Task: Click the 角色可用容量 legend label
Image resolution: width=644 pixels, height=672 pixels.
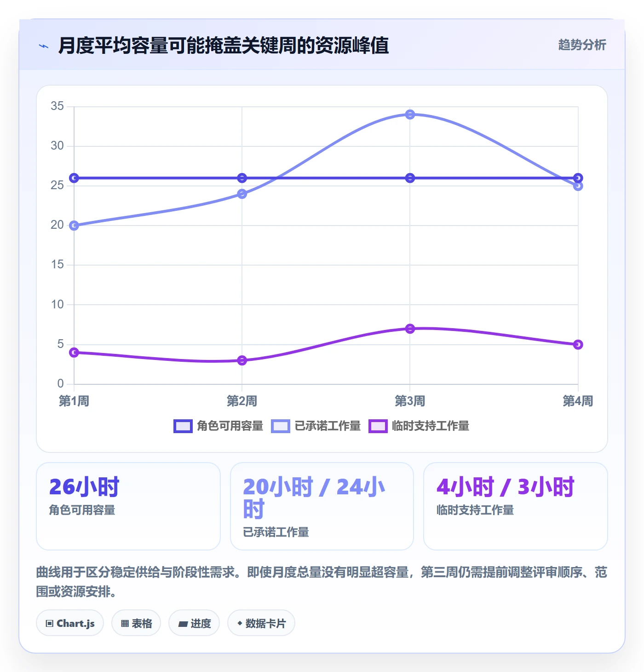Action: 230,426
